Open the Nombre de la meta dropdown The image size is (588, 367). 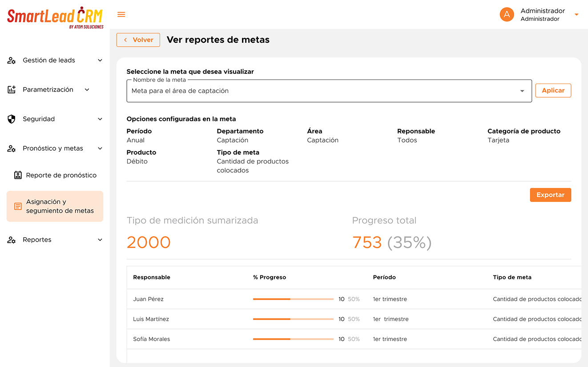(x=522, y=91)
